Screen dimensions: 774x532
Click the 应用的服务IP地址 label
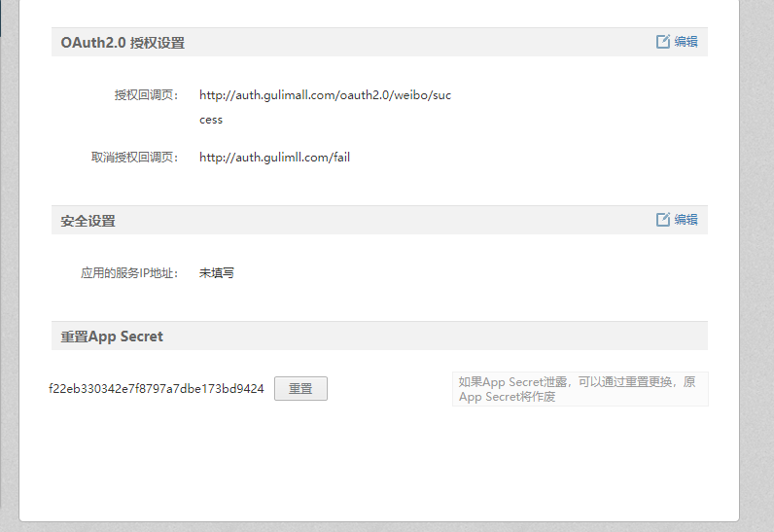click(129, 273)
